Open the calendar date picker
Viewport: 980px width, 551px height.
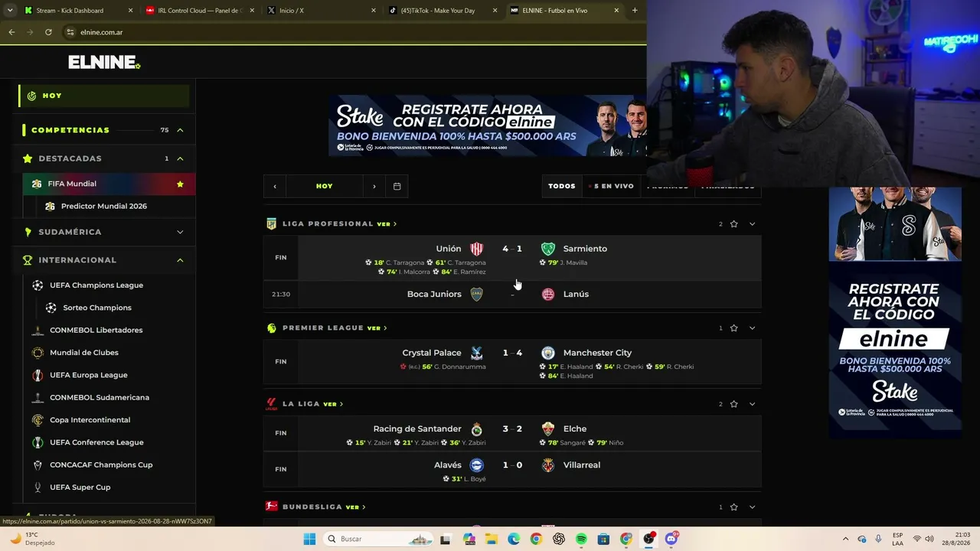tap(397, 186)
